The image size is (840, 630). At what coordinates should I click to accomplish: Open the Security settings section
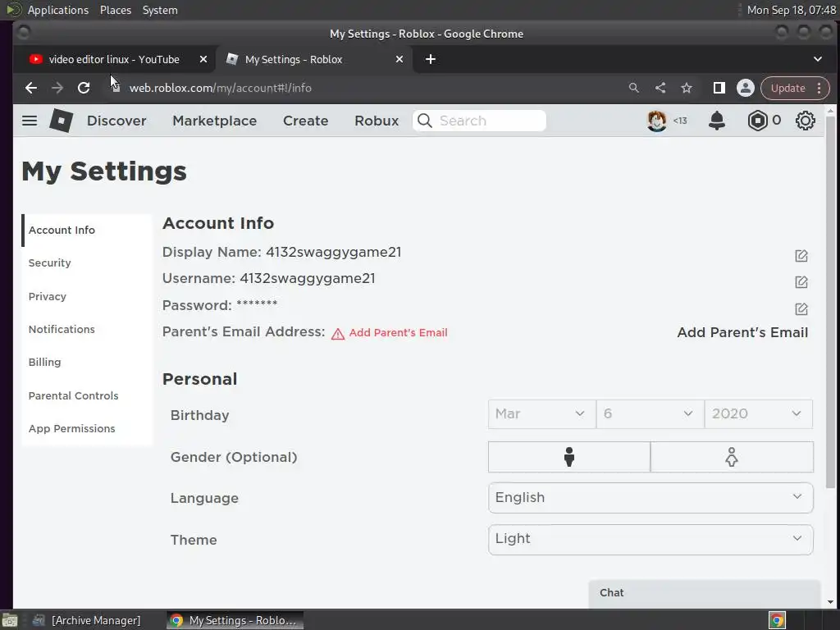[x=87, y=263]
